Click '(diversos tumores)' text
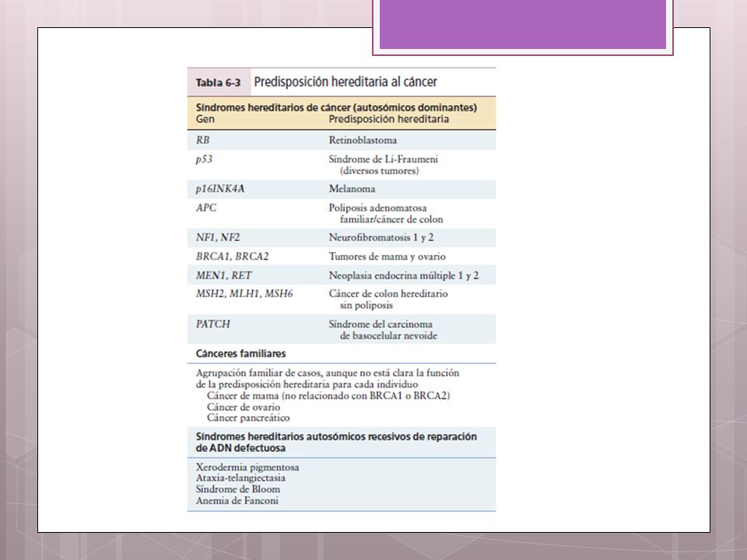 tap(379, 170)
